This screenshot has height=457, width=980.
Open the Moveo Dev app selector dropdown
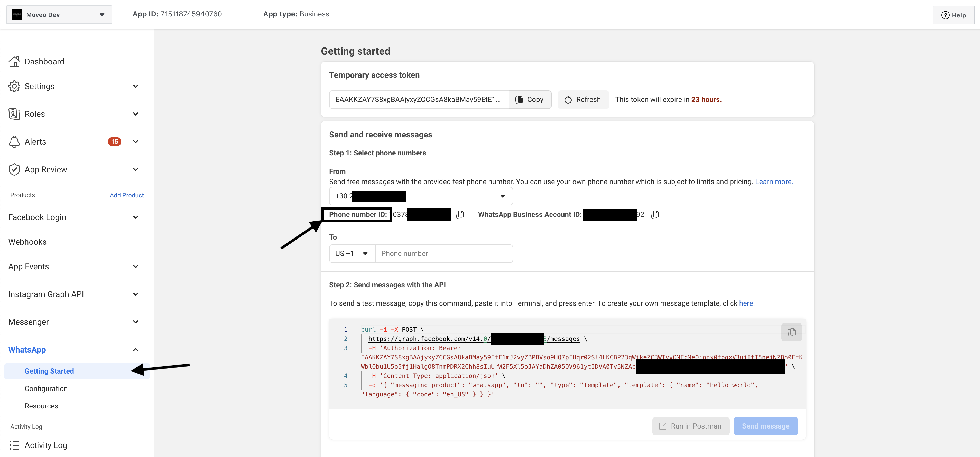[59, 15]
